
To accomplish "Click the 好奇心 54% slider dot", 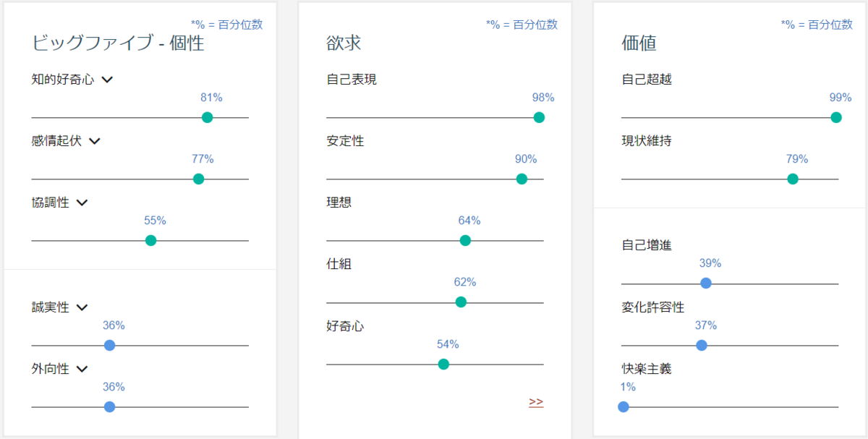I will click(443, 364).
